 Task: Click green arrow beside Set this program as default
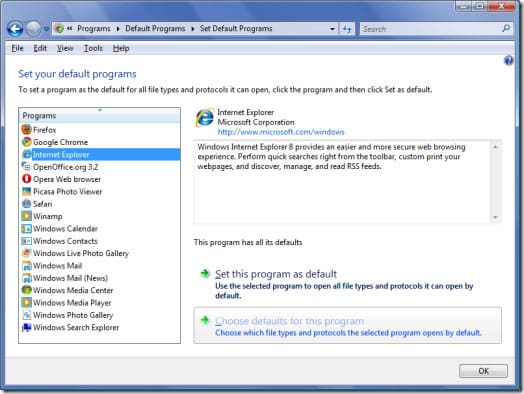click(x=205, y=273)
